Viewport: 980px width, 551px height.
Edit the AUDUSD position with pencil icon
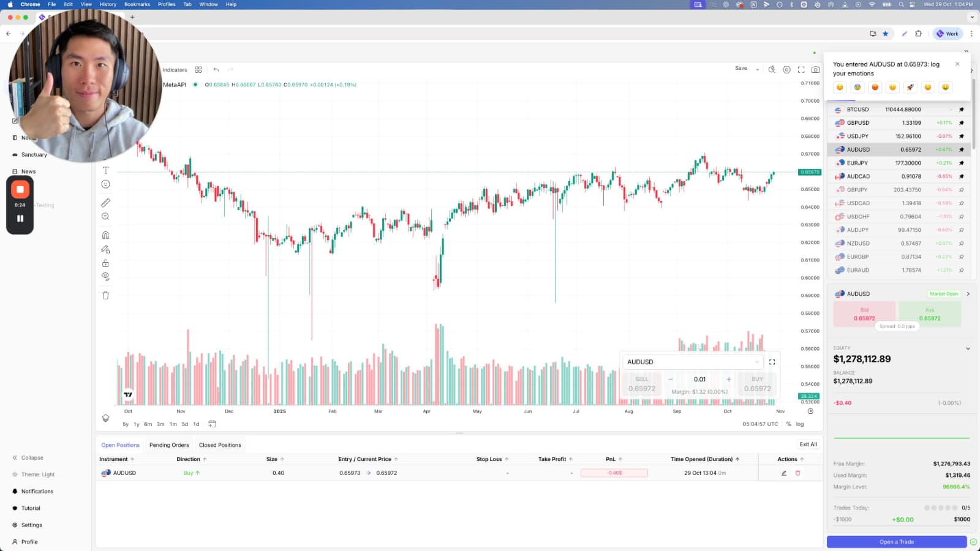[784, 473]
